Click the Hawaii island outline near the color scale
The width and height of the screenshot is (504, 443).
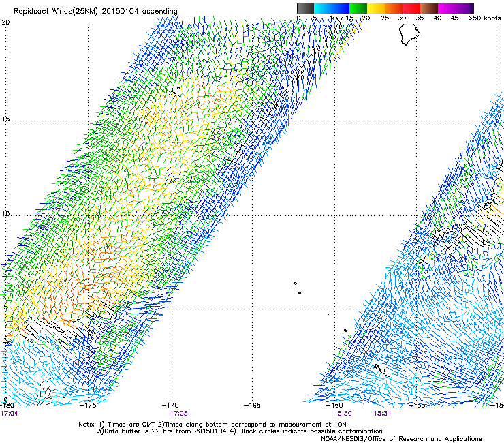click(409, 35)
